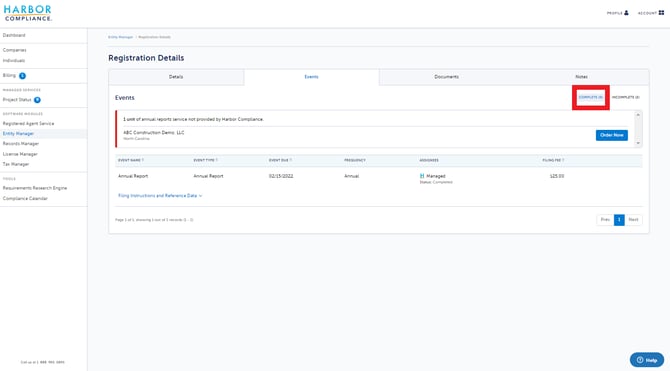670x371 pixels.
Task: Click the Harbor Compliance logo
Action: (x=28, y=13)
